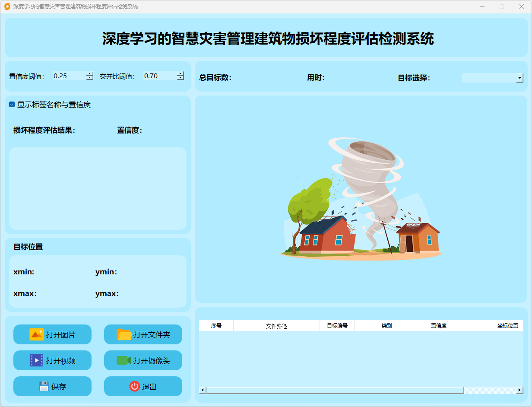Toggle 显示标签名称与置信度 checkbox
This screenshot has height=407, width=532.
[12, 105]
